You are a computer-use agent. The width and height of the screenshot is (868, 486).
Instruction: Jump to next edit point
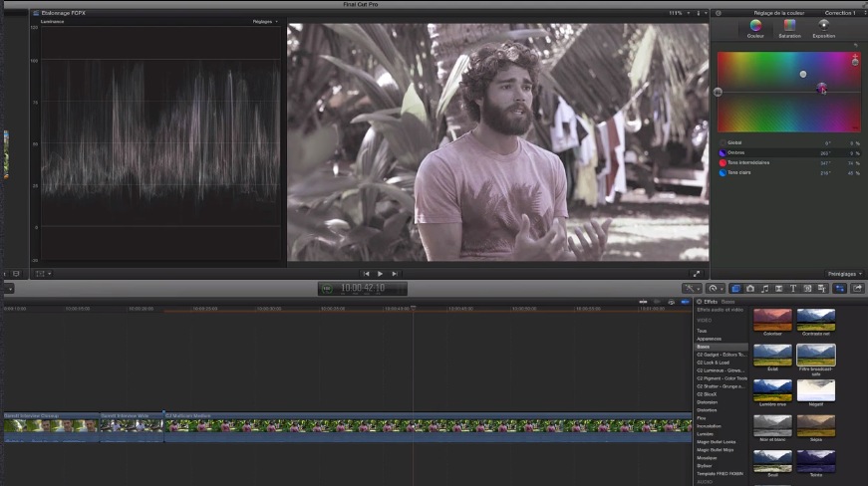coord(395,274)
